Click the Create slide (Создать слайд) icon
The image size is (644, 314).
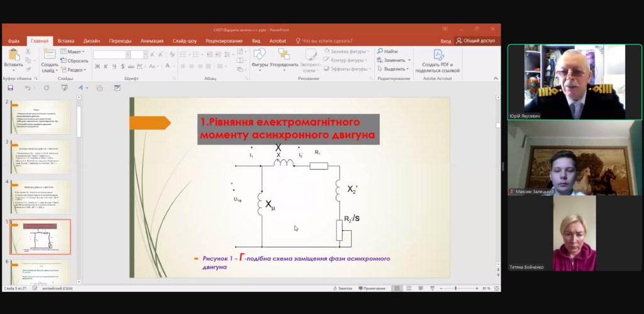point(50,54)
